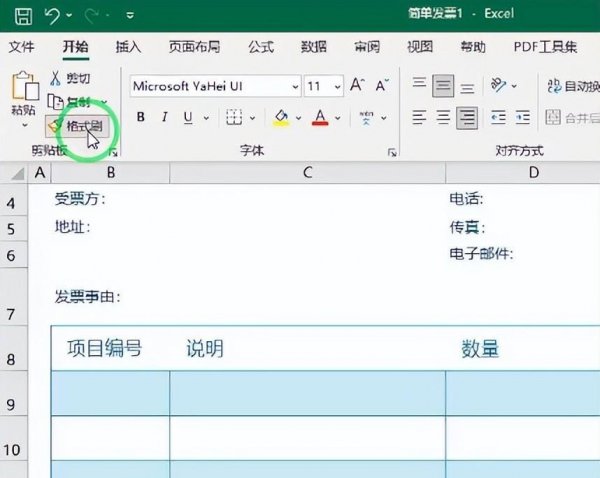Apply red font color A
The image size is (600, 478).
320,117
